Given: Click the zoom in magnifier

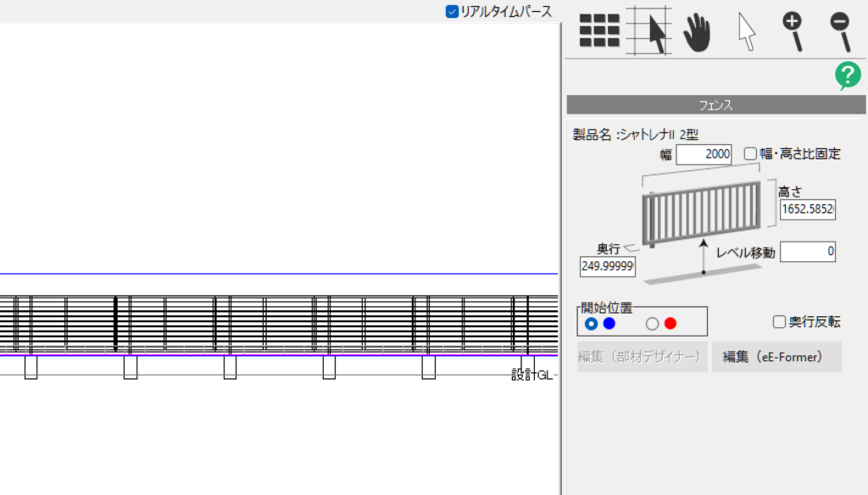Looking at the screenshot, I should [x=793, y=31].
